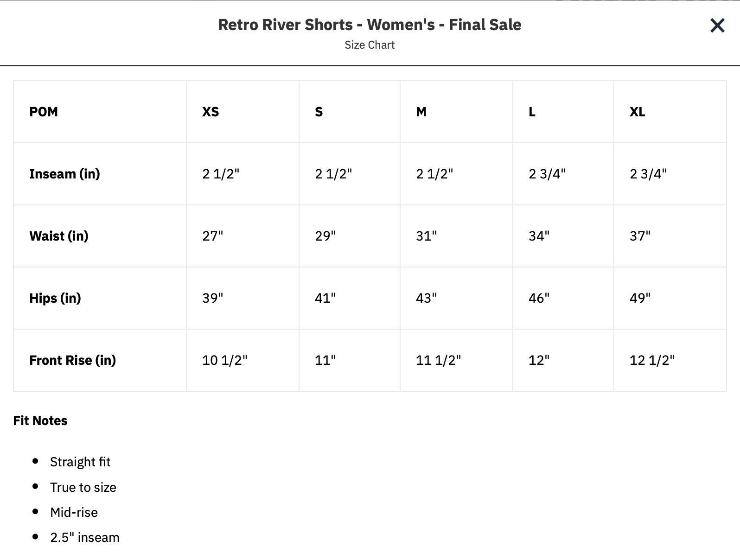Select the "Mid-rise" fit note
Screen dimensions: 740x560
[x=74, y=512]
